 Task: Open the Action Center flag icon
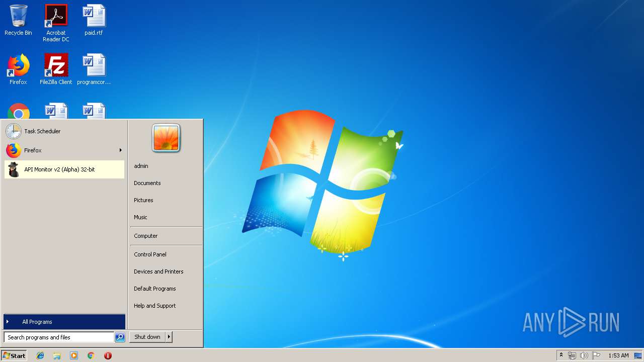click(596, 355)
